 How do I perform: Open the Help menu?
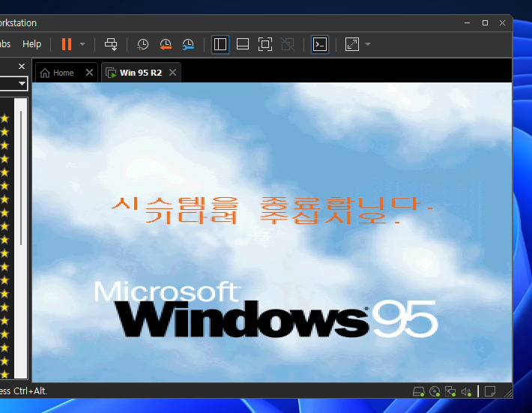[x=32, y=44]
